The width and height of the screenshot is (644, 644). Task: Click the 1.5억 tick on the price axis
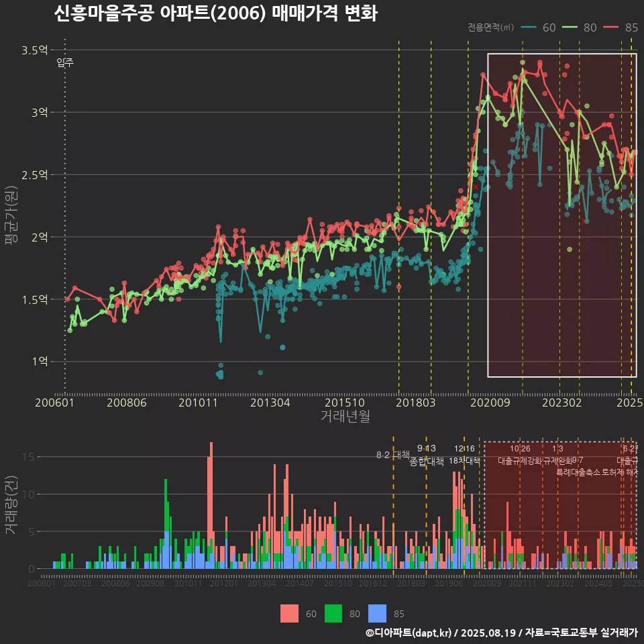click(x=34, y=299)
